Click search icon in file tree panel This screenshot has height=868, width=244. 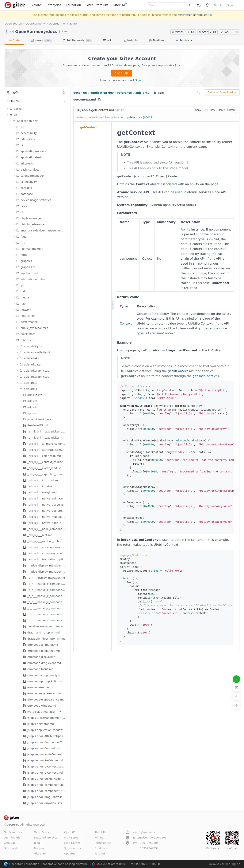click(64, 93)
